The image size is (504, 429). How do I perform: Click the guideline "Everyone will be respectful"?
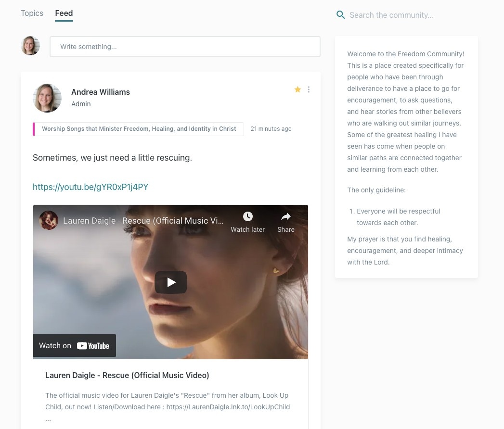click(399, 217)
